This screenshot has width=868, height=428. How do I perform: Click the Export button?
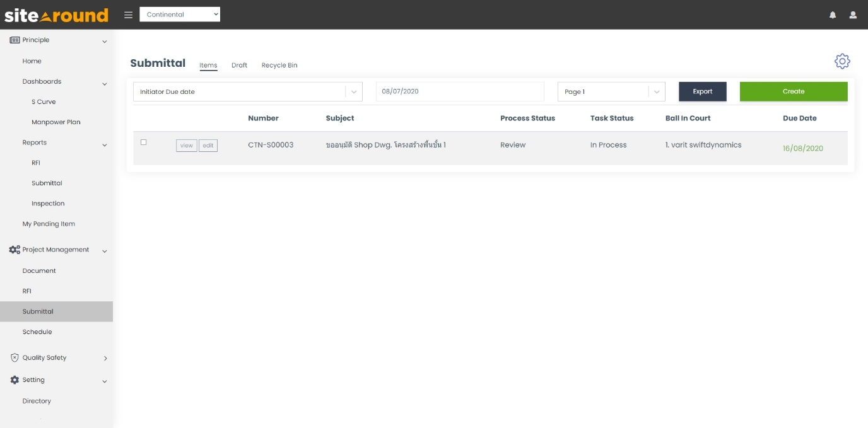702,91
